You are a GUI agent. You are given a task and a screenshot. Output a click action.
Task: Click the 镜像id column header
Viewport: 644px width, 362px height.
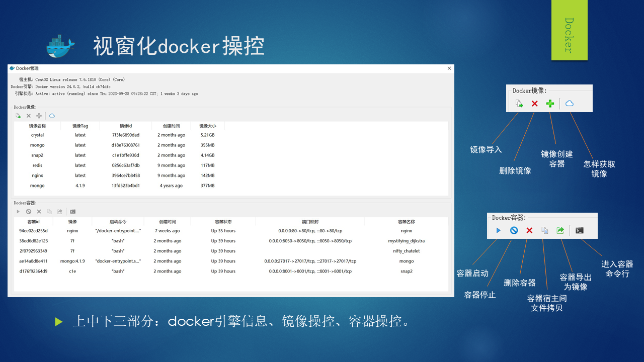click(x=126, y=126)
